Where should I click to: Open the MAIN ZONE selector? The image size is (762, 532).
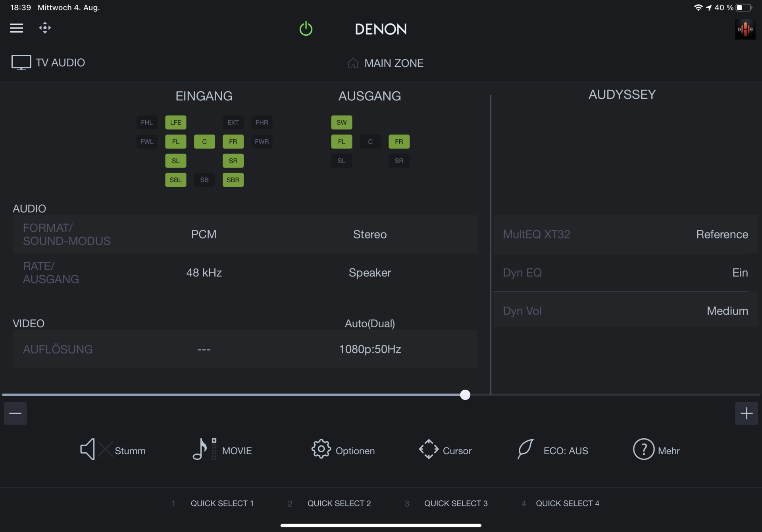tap(385, 63)
